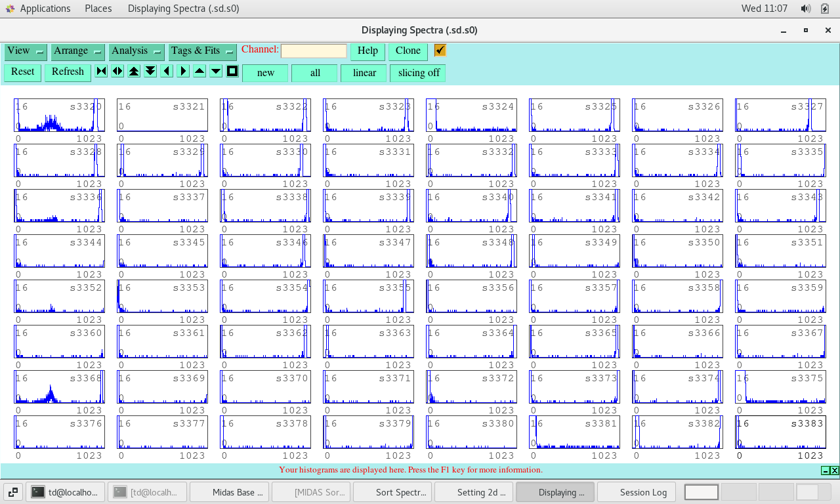Click the Channel input field

pos(314,51)
